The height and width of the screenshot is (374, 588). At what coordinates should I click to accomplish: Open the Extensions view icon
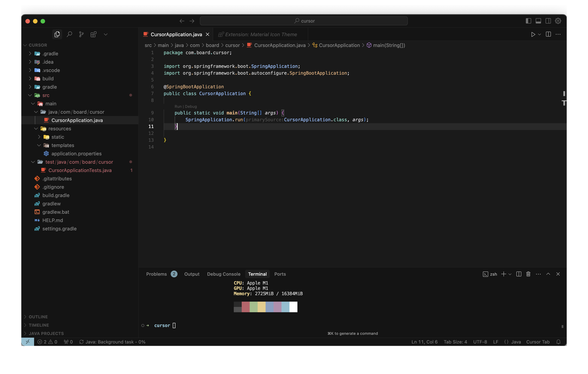tap(93, 34)
